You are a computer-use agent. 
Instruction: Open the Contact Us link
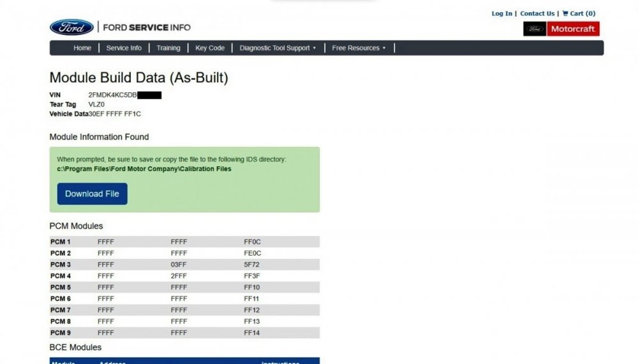(x=537, y=13)
